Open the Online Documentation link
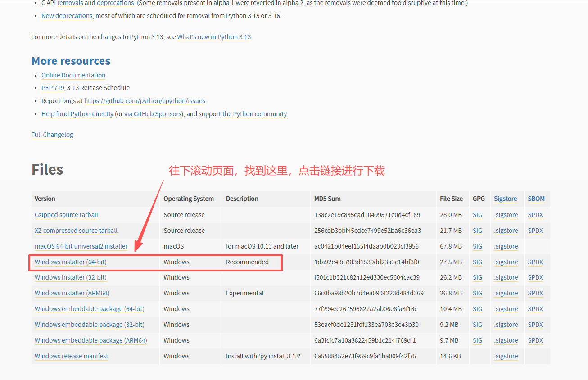 (73, 75)
